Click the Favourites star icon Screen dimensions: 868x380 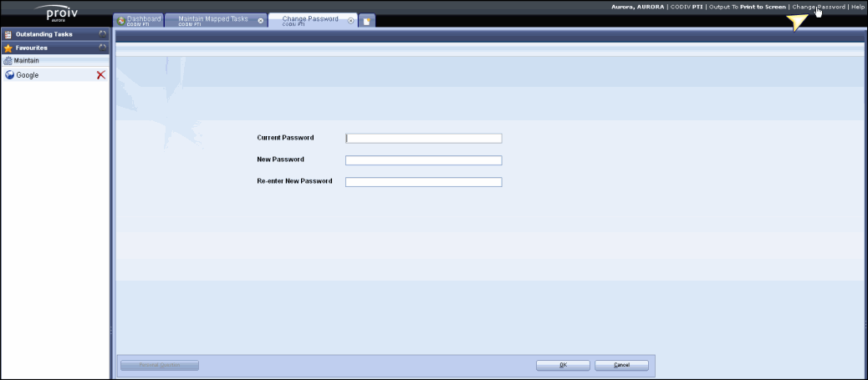pyautogui.click(x=8, y=48)
